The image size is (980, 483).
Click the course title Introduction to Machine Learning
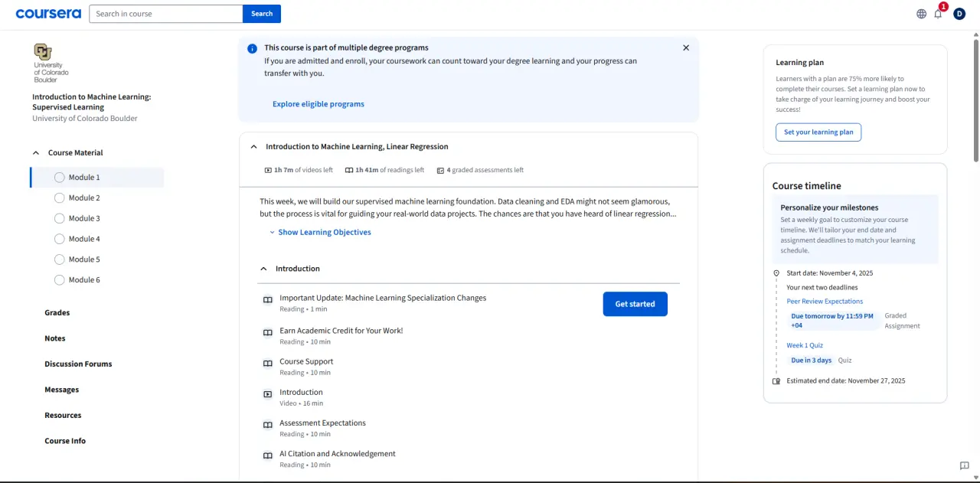(92, 102)
